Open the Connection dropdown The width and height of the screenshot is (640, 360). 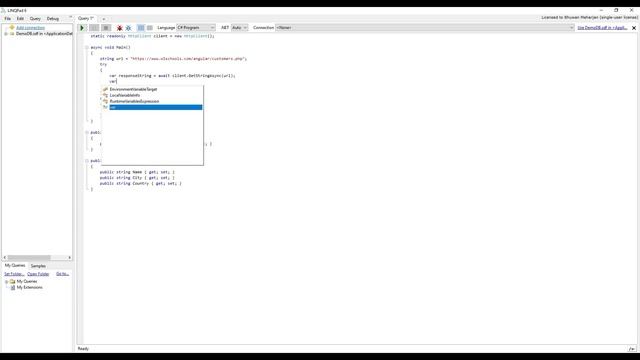click(425, 27)
